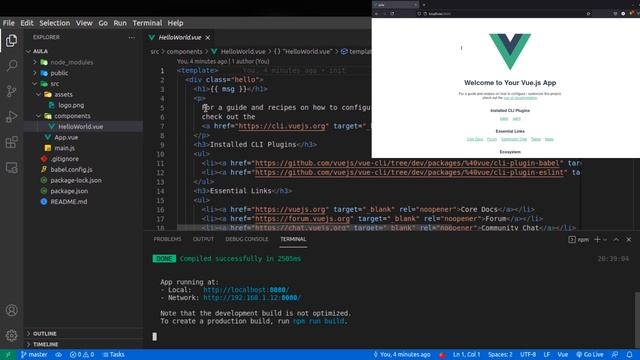Change the Spaces: 2 indentation setting

(500, 355)
